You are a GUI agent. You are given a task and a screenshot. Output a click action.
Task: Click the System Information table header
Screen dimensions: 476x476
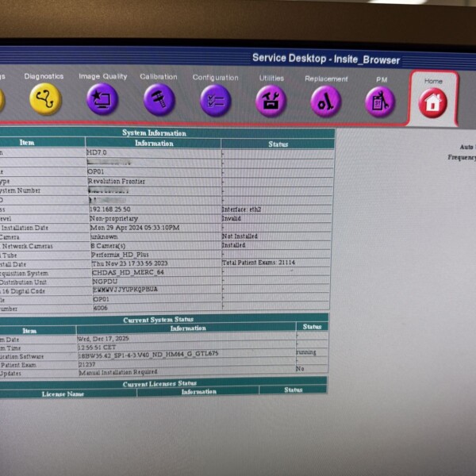pos(155,133)
